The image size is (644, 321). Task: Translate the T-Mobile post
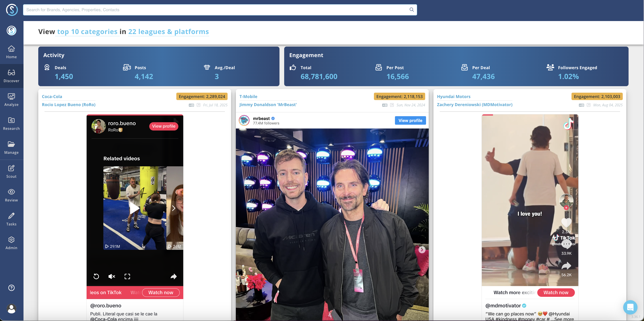(x=385, y=105)
